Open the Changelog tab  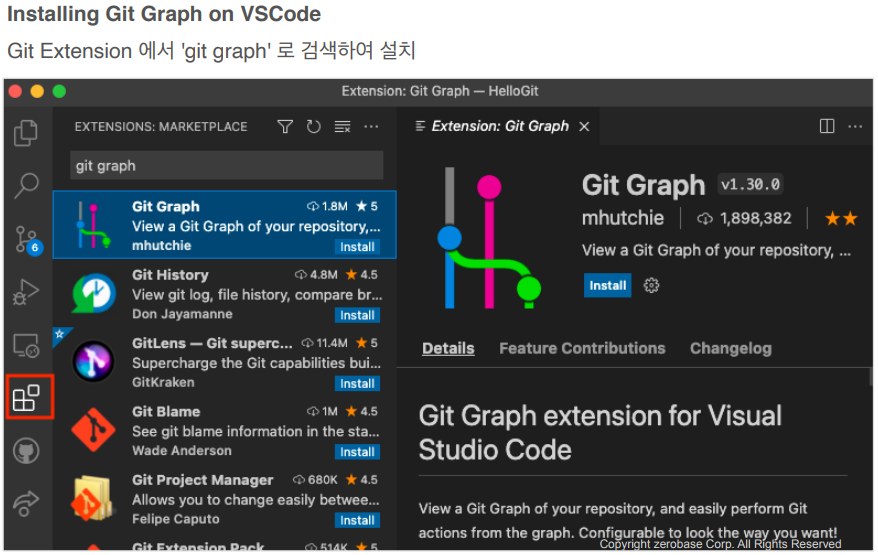(x=731, y=348)
